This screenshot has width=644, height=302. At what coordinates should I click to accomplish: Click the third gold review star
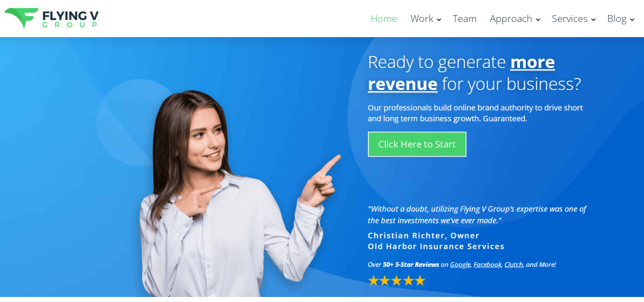(x=396, y=281)
